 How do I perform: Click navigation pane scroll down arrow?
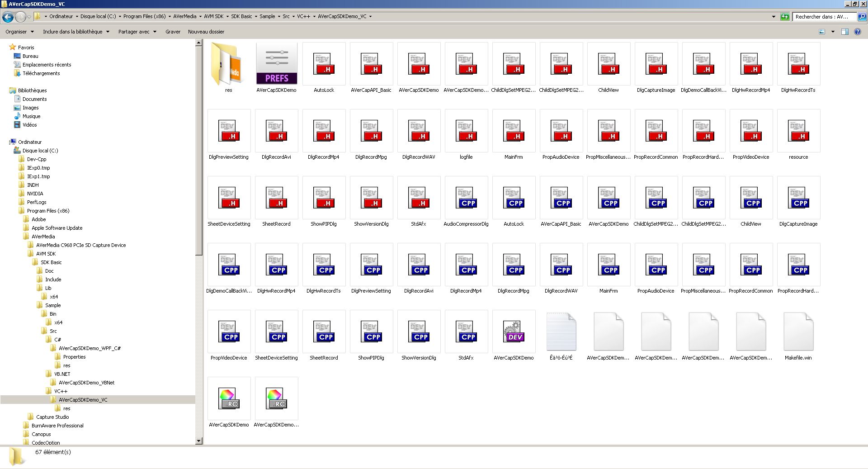pos(198,441)
